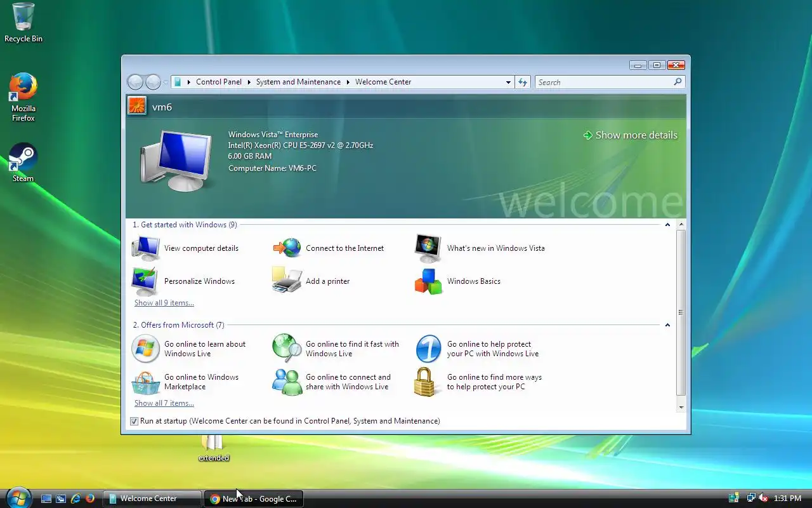The image size is (812, 508).
Task: Click scrollbar down arrow in item list
Action: coord(681,407)
